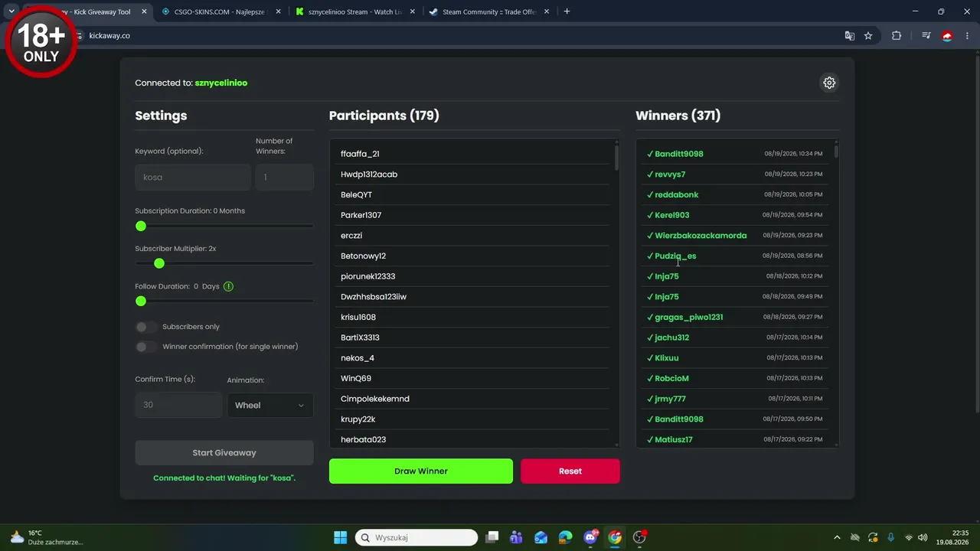Viewport: 980px width, 551px height.
Task: Click the Google Chrome taskbar icon
Action: click(615, 537)
